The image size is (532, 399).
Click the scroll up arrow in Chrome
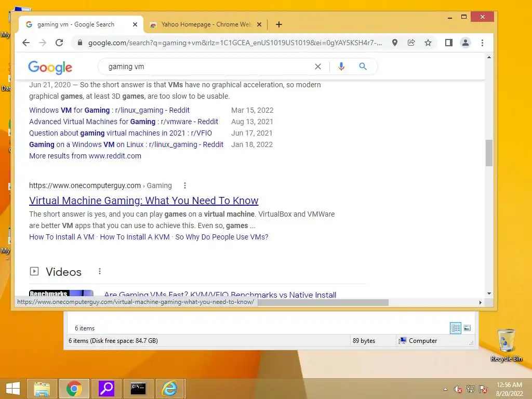point(489,57)
